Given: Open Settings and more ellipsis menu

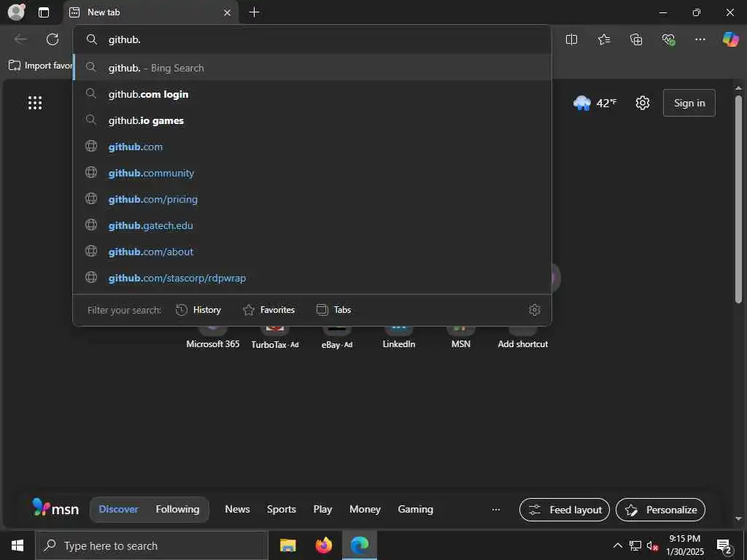Looking at the screenshot, I should point(700,39).
